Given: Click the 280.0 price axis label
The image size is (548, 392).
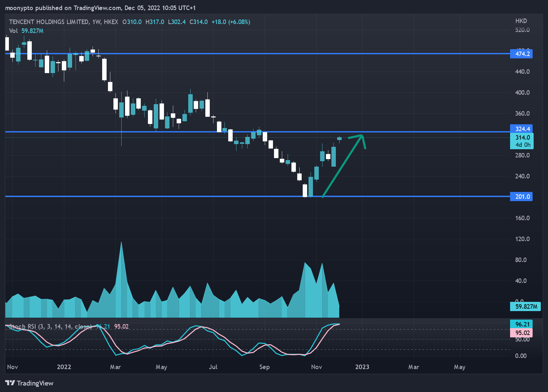Looking at the screenshot, I should click(522, 155).
